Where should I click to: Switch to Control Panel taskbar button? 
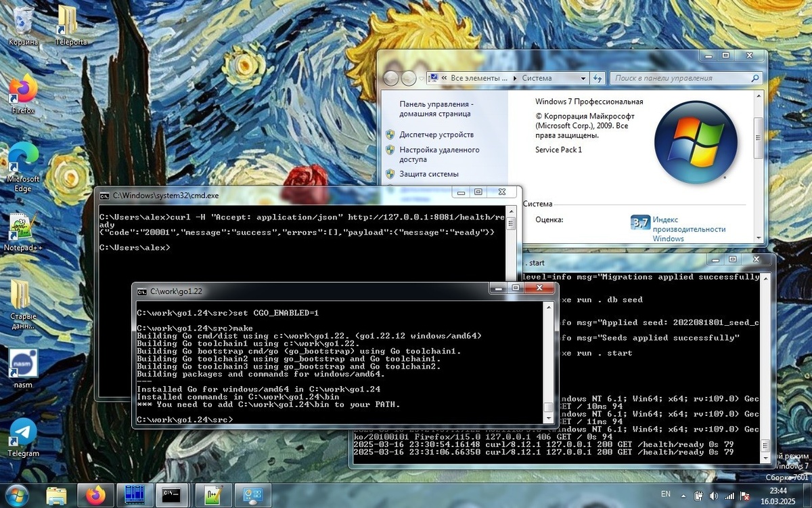(x=253, y=494)
